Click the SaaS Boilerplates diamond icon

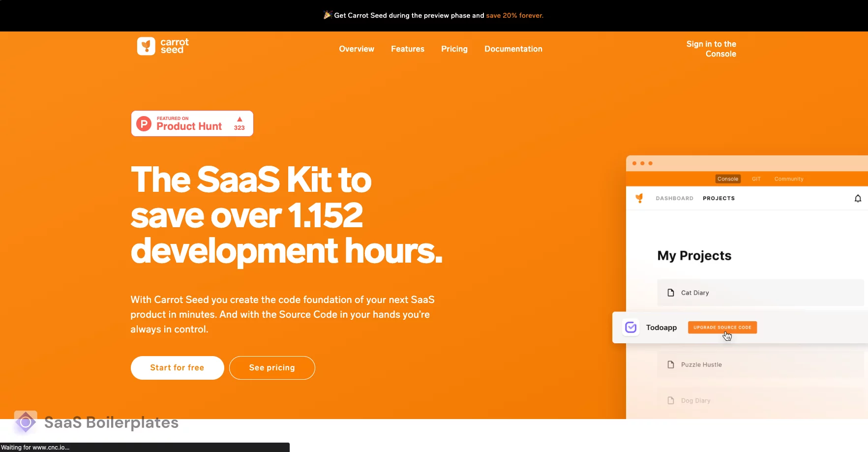click(x=25, y=422)
